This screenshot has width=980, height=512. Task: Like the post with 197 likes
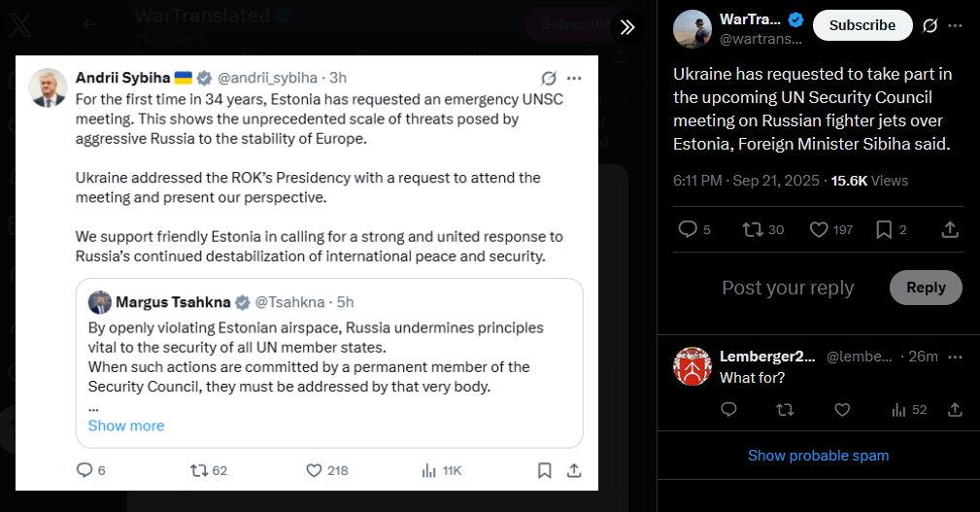point(831,229)
